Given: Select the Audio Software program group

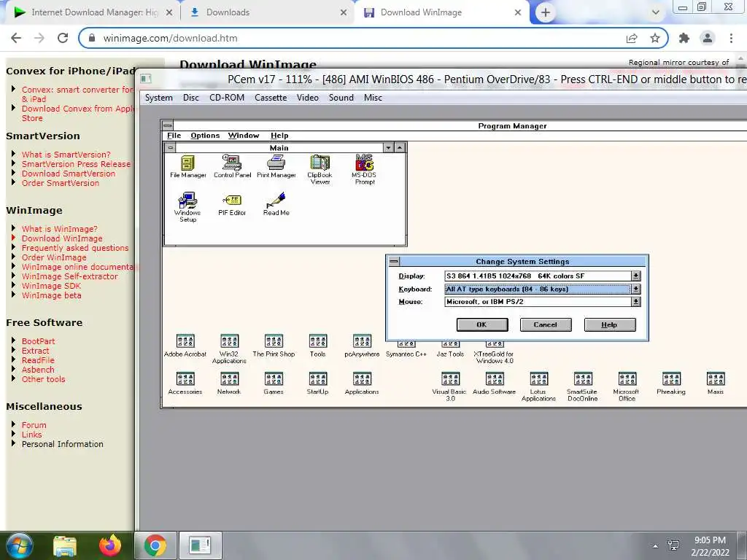Looking at the screenshot, I should coord(495,384).
